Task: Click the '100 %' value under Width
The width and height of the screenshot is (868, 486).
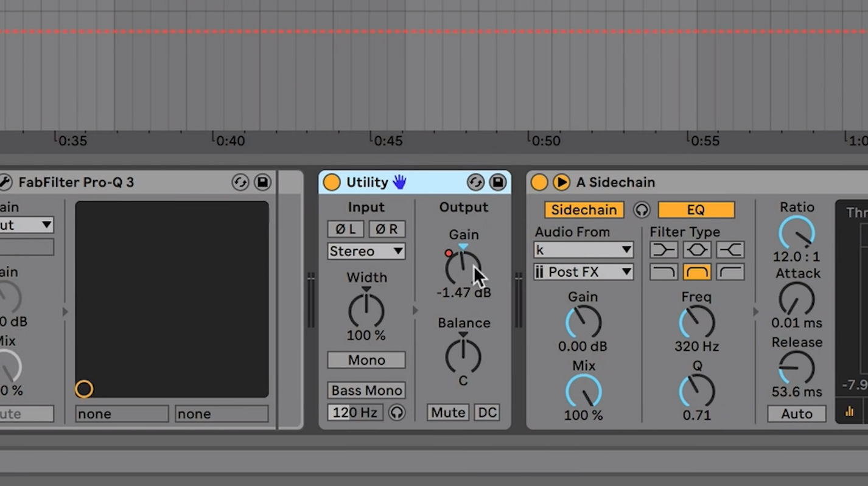Action: (366, 336)
